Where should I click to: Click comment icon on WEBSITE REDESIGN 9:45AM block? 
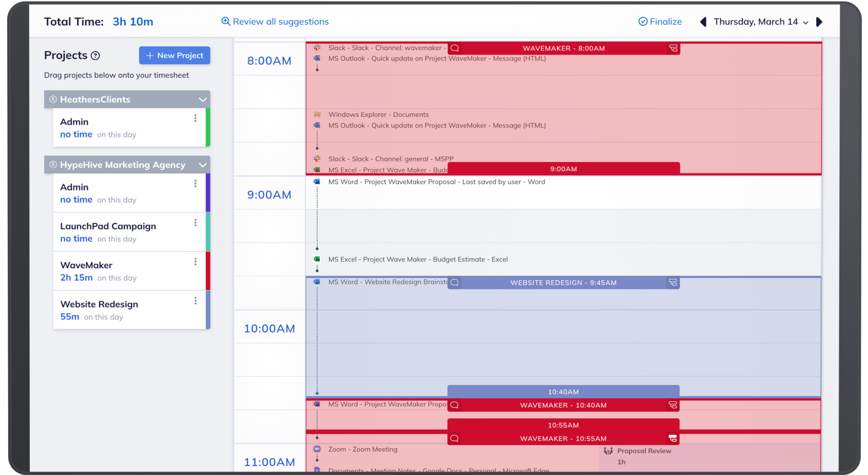pos(455,282)
